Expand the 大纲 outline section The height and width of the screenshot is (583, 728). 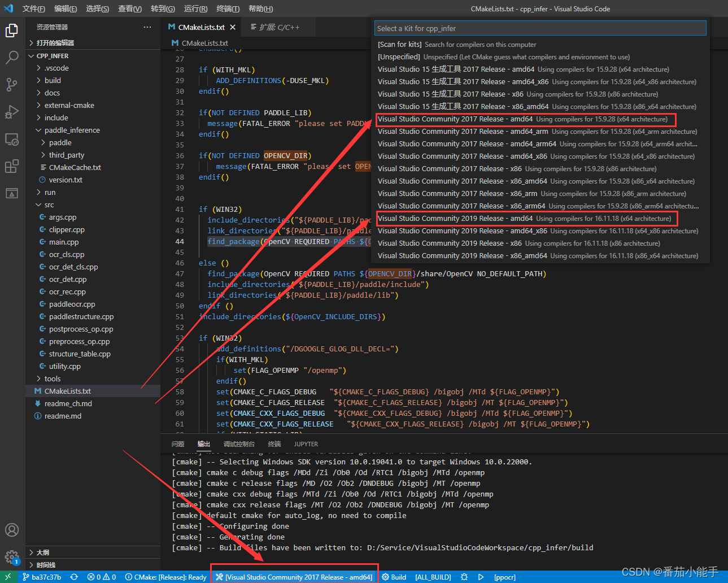[x=93, y=552]
